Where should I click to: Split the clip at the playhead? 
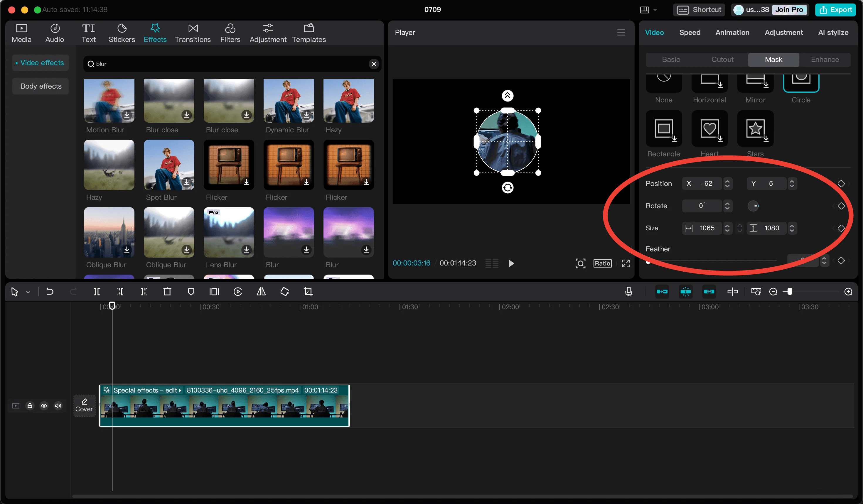point(97,292)
